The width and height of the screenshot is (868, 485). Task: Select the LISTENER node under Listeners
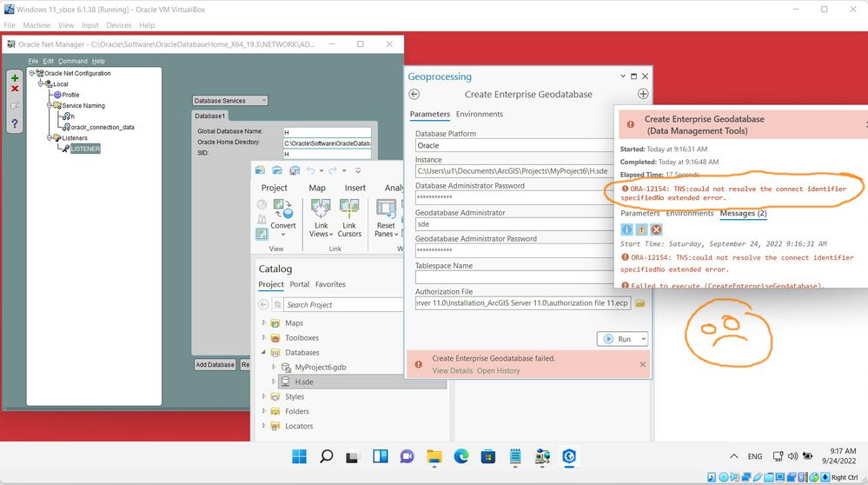[x=85, y=149]
